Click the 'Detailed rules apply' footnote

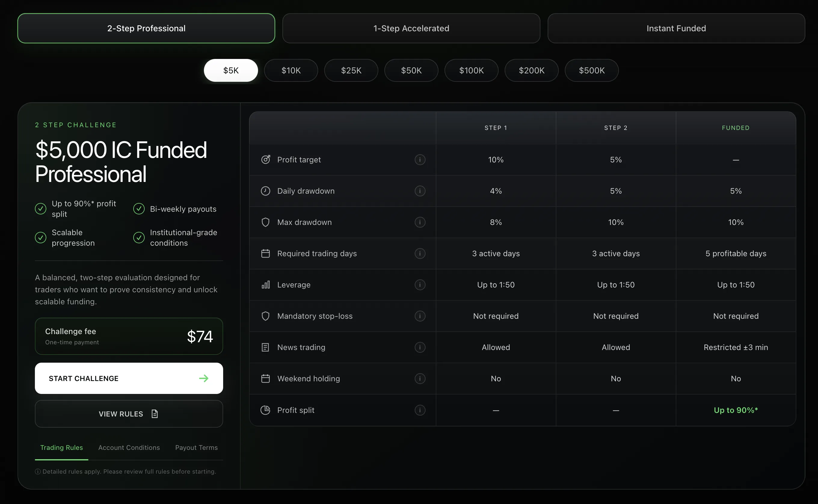(126, 472)
